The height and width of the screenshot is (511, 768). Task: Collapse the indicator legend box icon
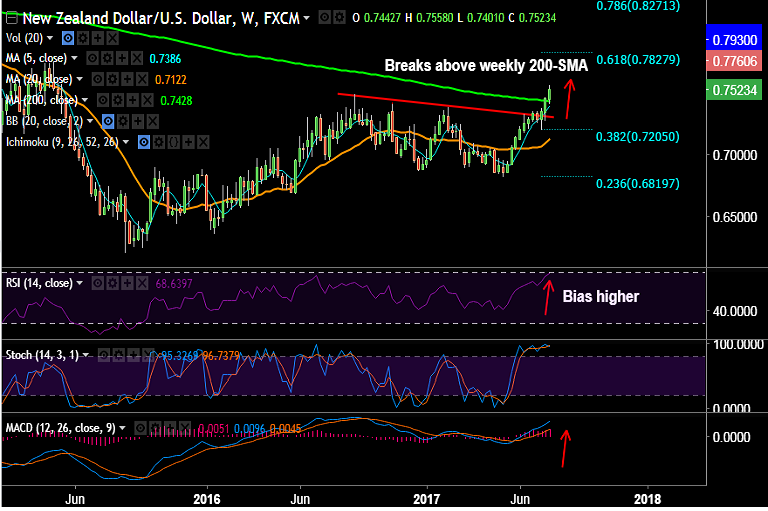pyautogui.click(x=11, y=18)
